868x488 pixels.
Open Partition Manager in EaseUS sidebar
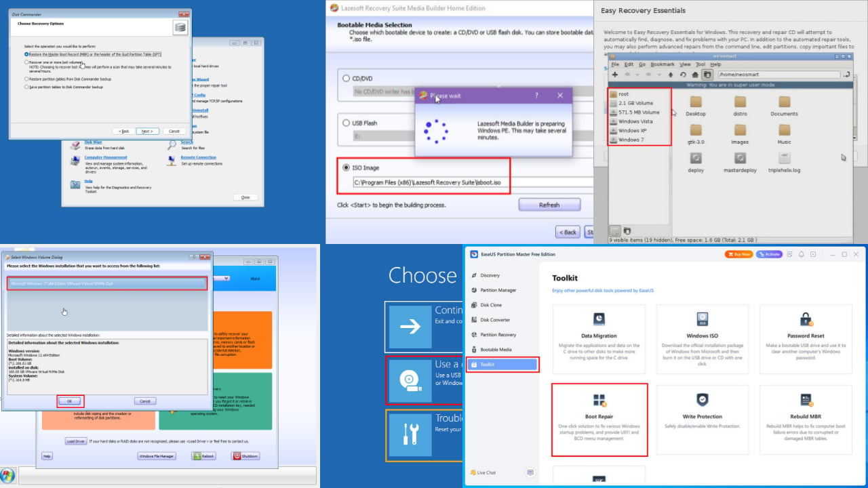(x=492, y=290)
